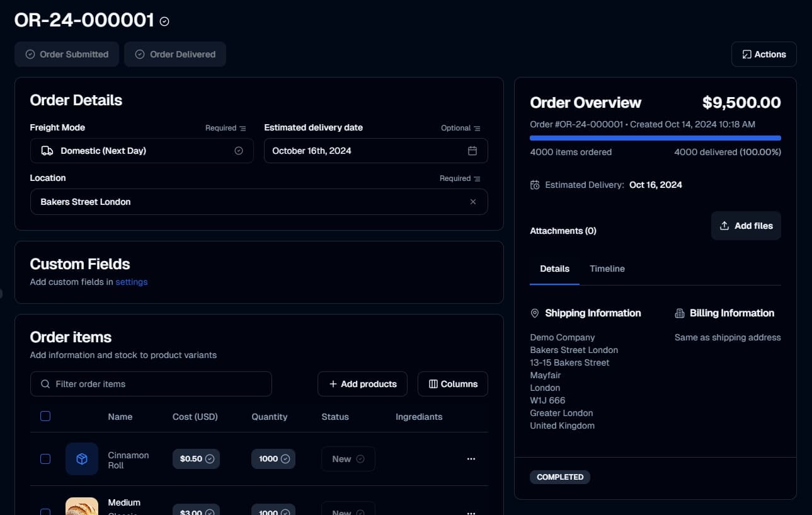Switch to the Timeline tab

pyautogui.click(x=607, y=269)
